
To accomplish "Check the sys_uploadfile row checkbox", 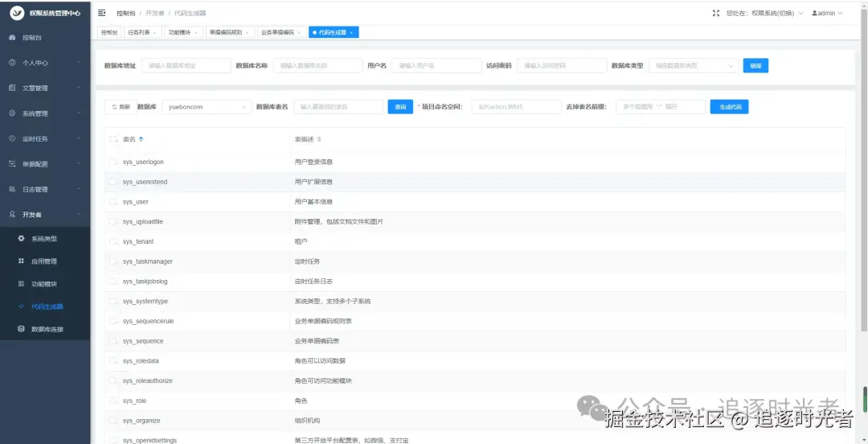I will tap(113, 222).
